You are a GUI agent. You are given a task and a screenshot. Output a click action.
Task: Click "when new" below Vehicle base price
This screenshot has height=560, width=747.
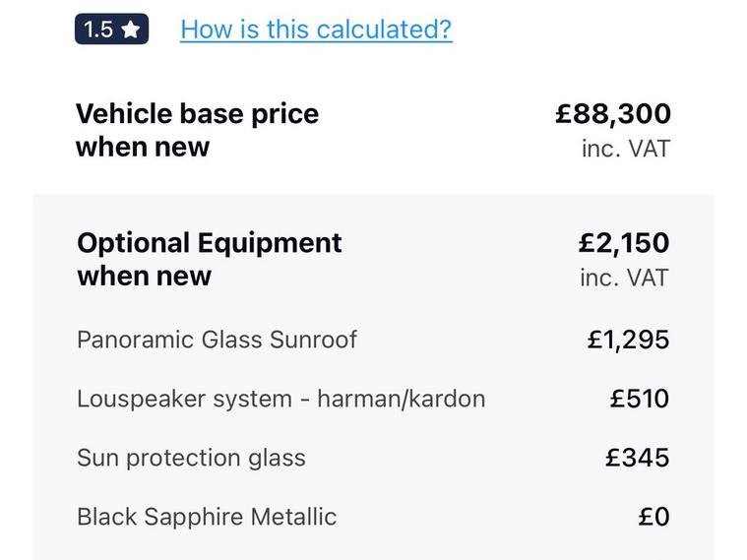pos(143,148)
